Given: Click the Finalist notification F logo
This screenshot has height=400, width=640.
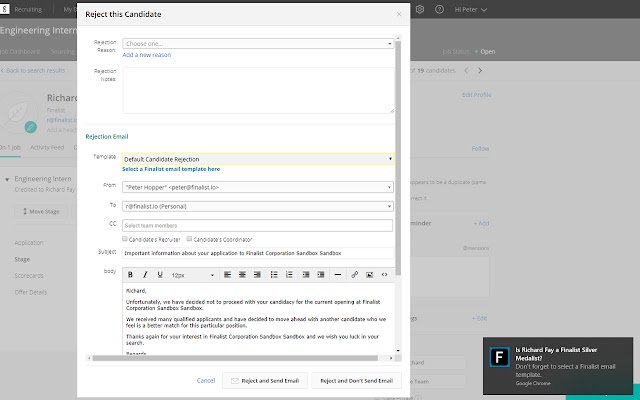Looking at the screenshot, I should click(x=500, y=357).
